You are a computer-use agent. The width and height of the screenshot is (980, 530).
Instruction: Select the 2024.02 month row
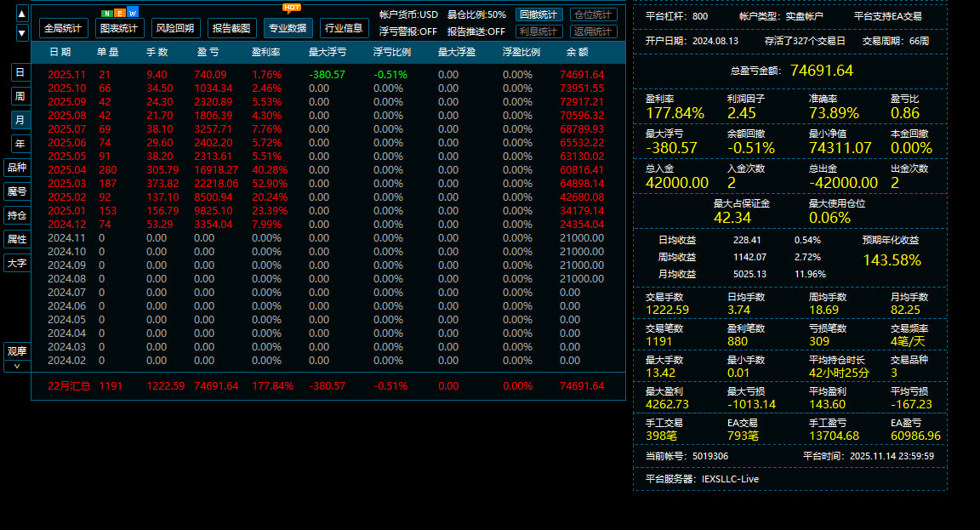(328, 361)
